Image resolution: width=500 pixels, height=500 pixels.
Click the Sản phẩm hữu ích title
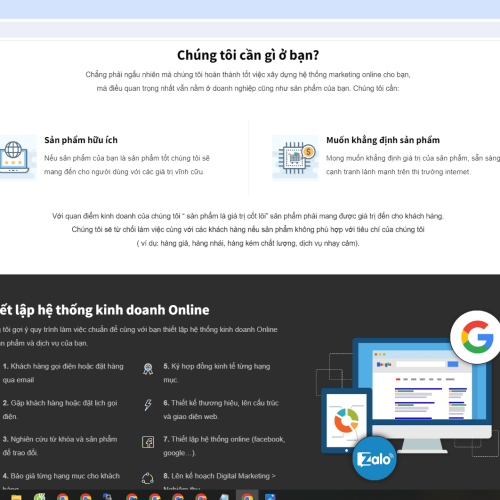click(x=81, y=140)
